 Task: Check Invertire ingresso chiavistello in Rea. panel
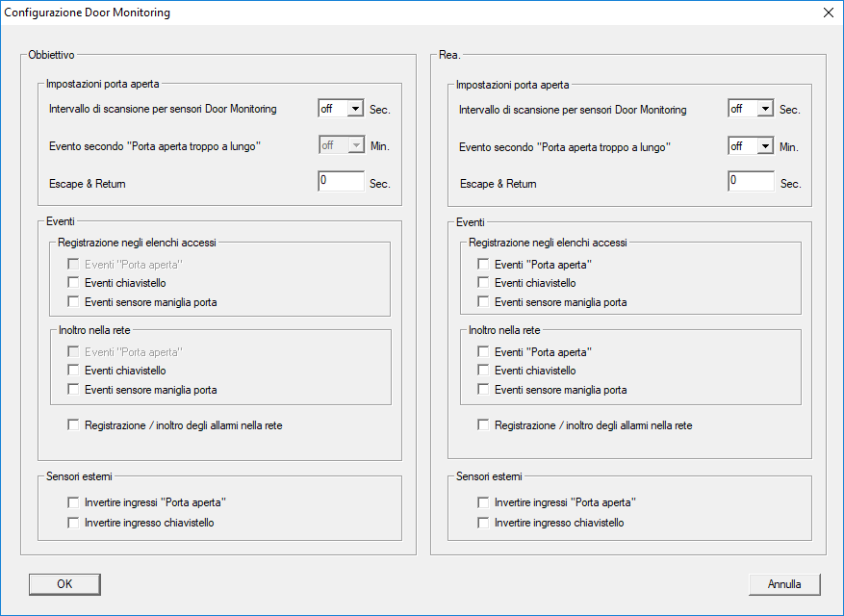(484, 523)
